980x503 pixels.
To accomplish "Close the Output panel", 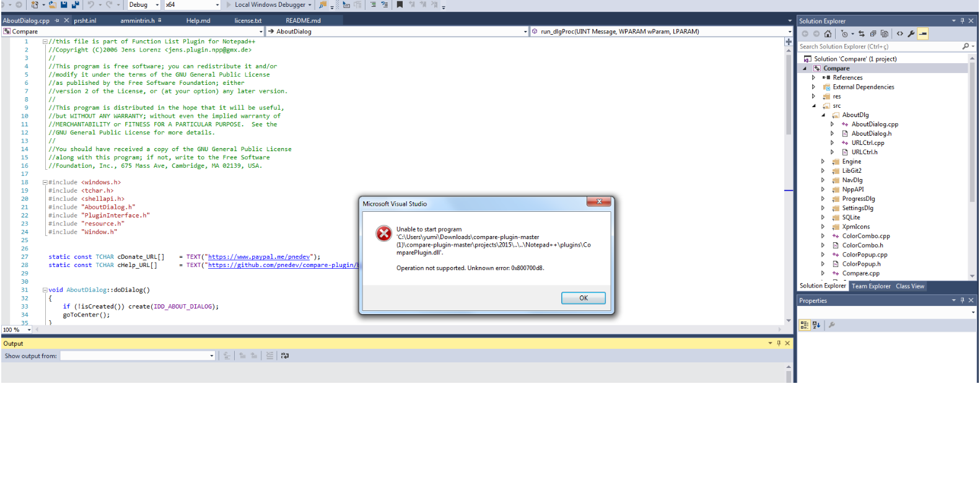I will point(787,343).
